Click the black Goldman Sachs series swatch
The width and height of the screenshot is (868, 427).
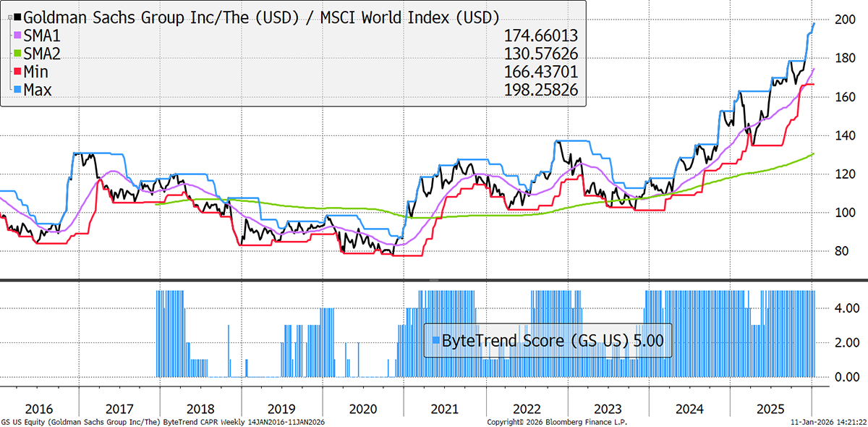[17, 17]
